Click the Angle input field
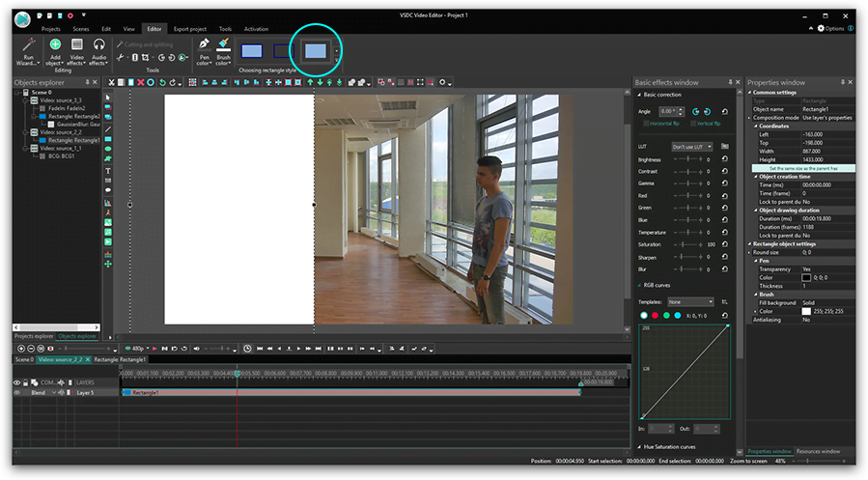868x480 pixels. pyautogui.click(x=669, y=111)
